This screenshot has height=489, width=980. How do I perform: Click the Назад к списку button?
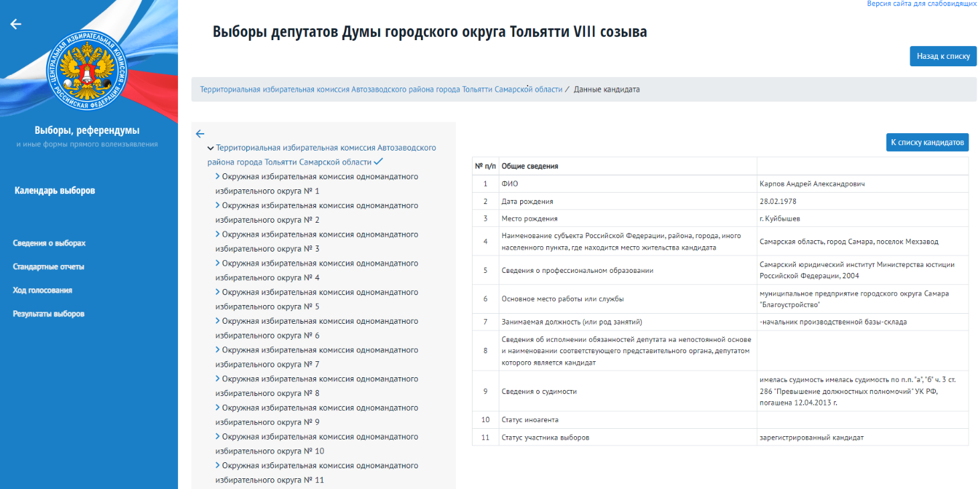click(x=943, y=56)
